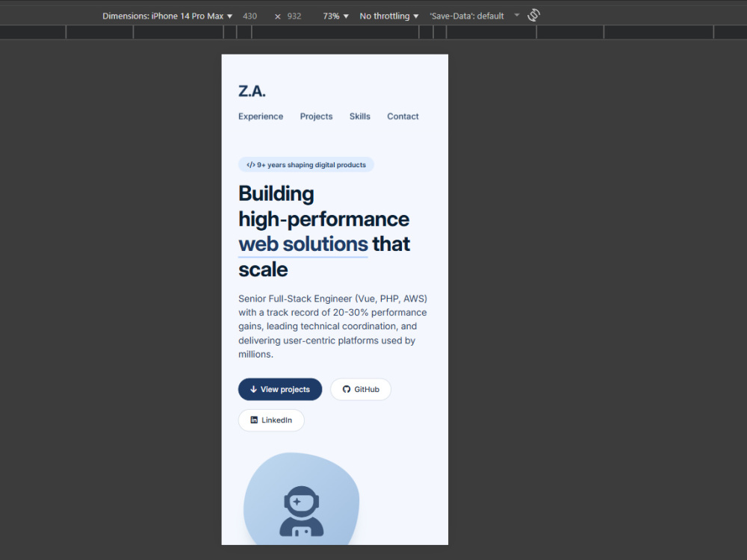Open the No throttling dropdown

[388, 16]
